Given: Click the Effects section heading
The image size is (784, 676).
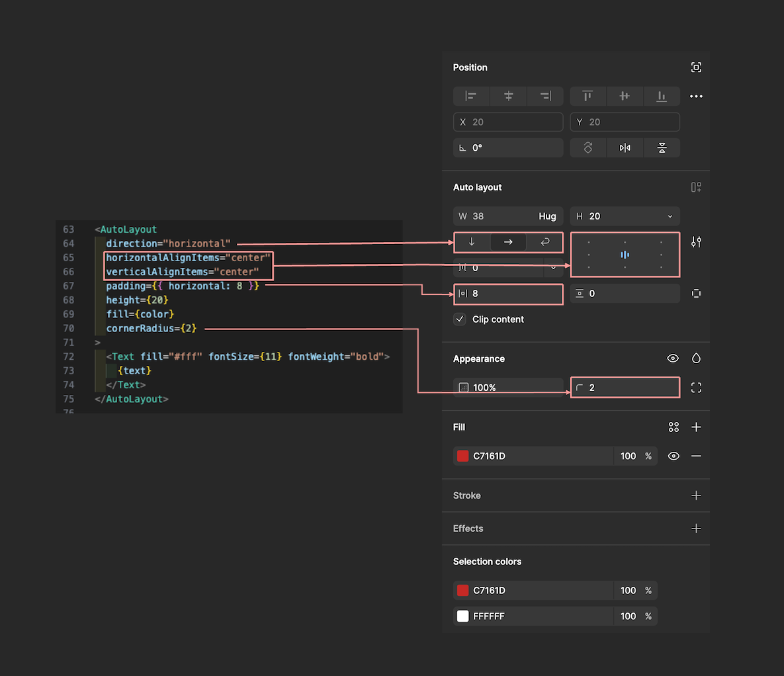Looking at the screenshot, I should (468, 528).
